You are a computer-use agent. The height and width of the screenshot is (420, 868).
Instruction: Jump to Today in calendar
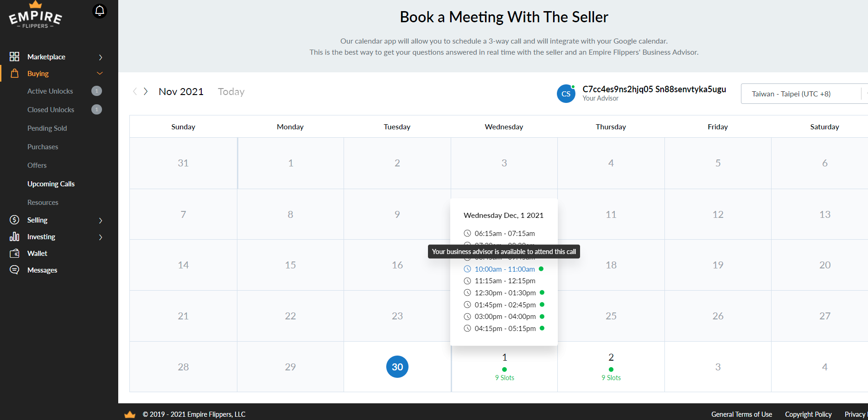(231, 91)
